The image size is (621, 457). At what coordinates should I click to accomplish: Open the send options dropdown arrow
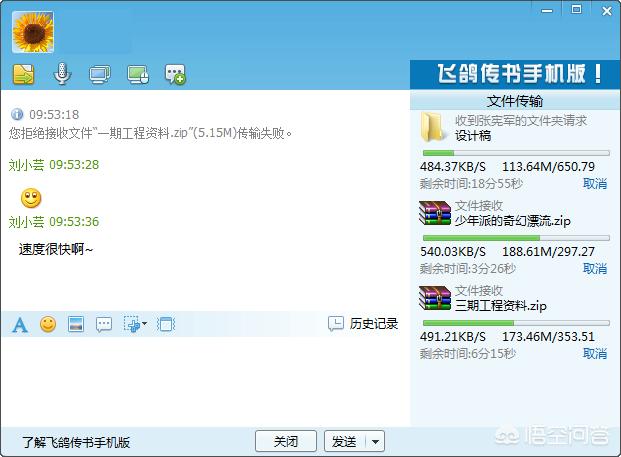click(375, 441)
